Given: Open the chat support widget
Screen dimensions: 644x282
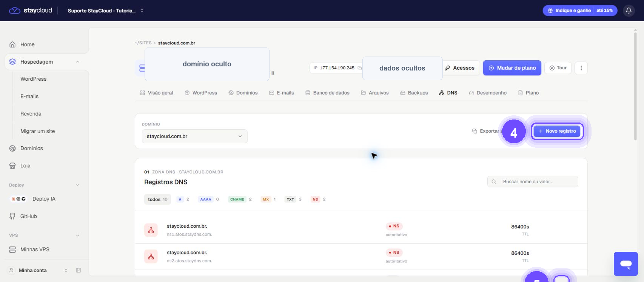Looking at the screenshot, I should (x=626, y=264).
